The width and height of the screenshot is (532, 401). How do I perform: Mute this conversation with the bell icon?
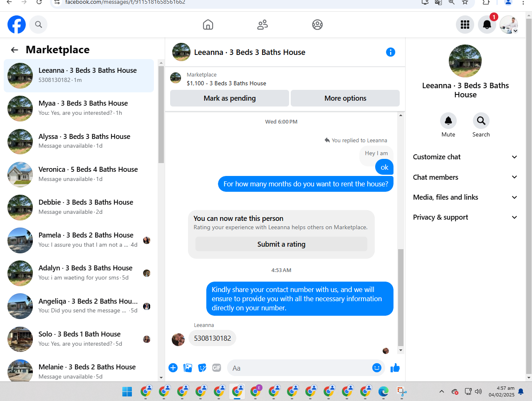[448, 121]
